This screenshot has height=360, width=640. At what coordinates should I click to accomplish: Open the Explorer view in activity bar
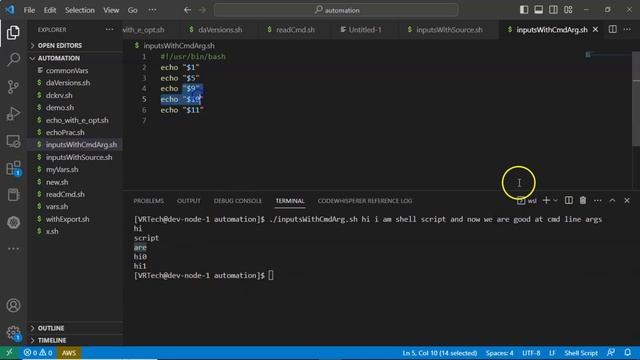click(x=13, y=32)
